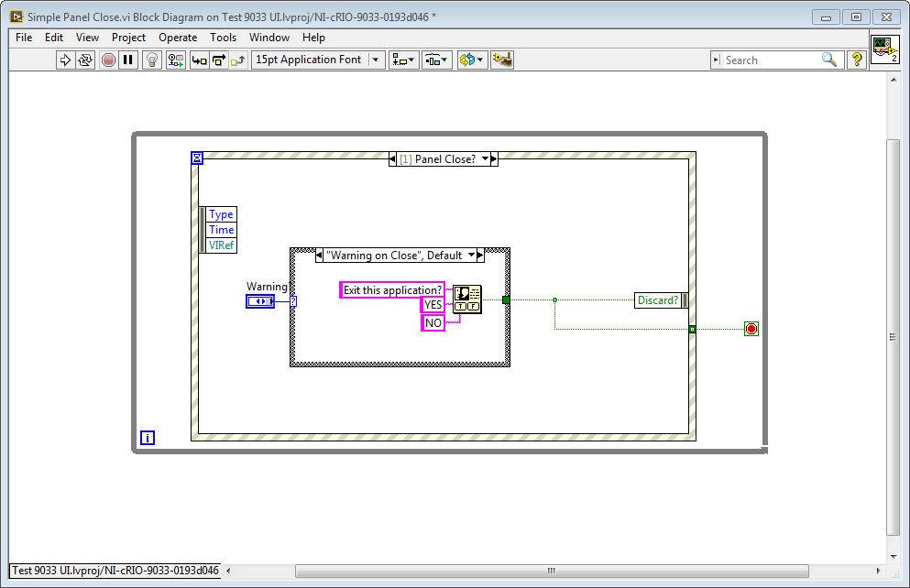Open the Tools menu
The image size is (910, 588).
(x=223, y=38)
